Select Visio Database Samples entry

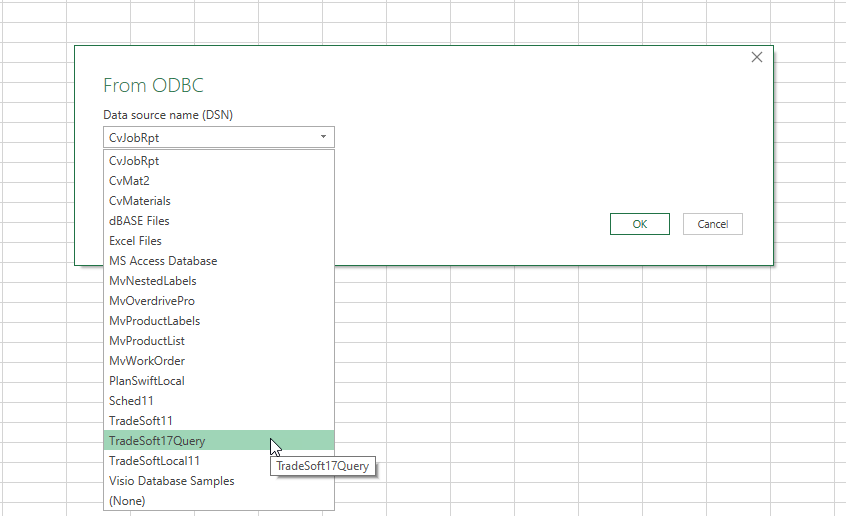click(171, 480)
